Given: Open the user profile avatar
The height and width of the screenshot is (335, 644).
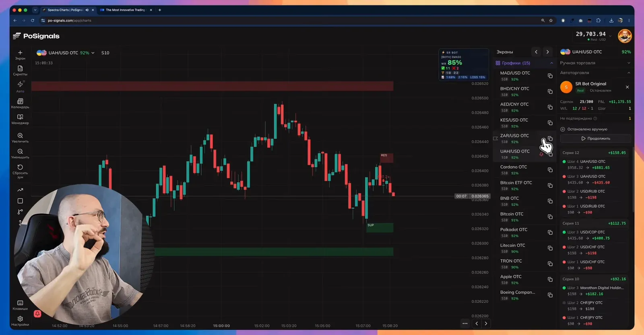Looking at the screenshot, I should [625, 36].
